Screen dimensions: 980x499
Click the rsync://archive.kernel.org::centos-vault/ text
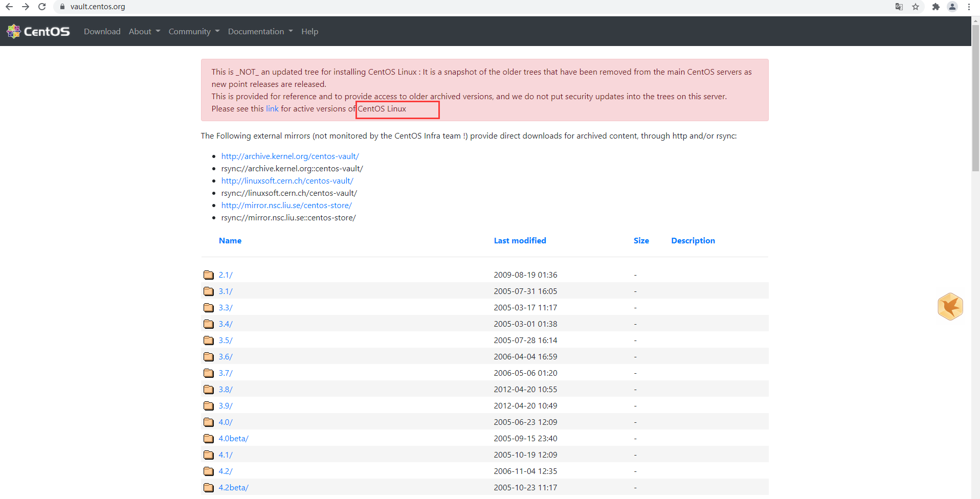[x=292, y=169]
